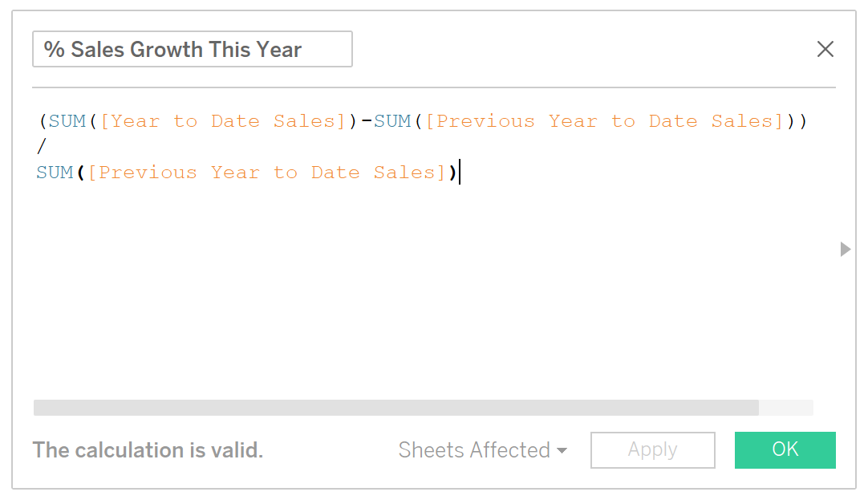Place cursor in first SUM function
Image resolution: width=868 pixels, height=500 pixels.
[x=67, y=120]
